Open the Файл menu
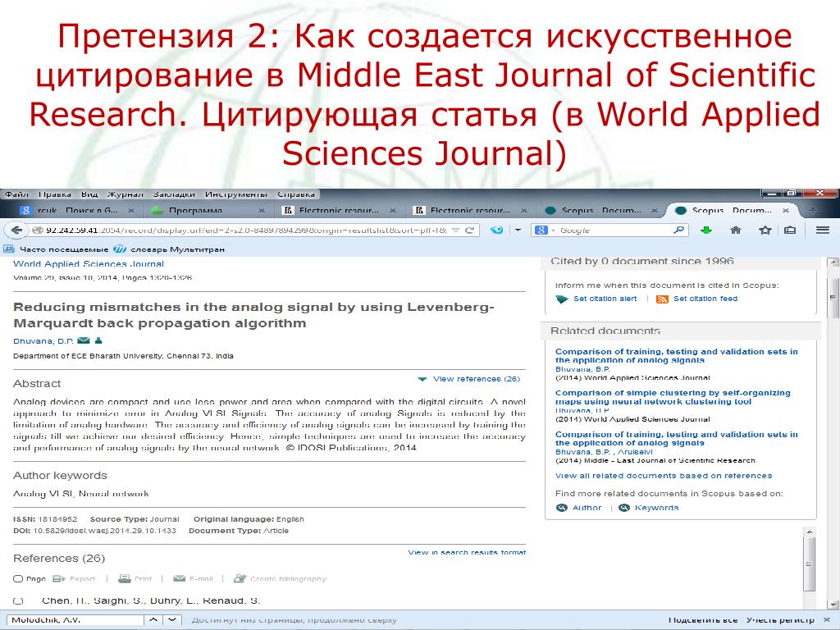Image resolution: width=840 pixels, height=630 pixels. coord(17,194)
